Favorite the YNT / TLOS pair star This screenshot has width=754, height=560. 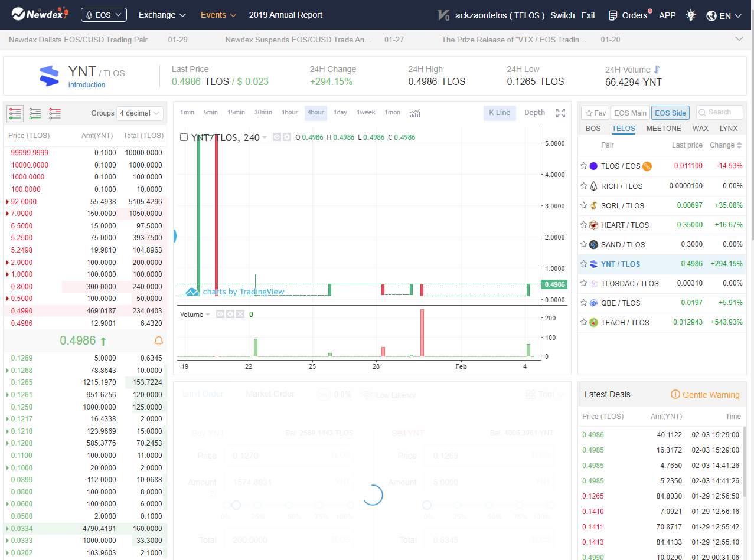coord(584,264)
